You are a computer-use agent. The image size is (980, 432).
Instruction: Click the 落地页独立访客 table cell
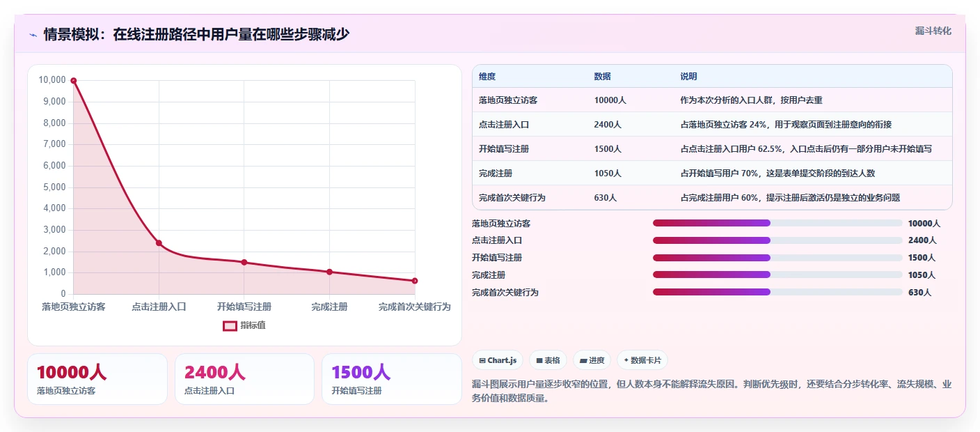coord(508,100)
